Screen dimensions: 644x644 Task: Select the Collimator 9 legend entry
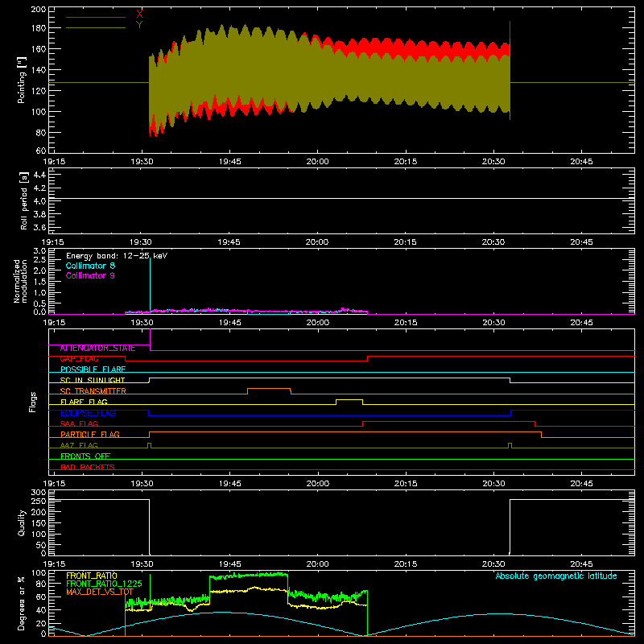tap(90, 275)
